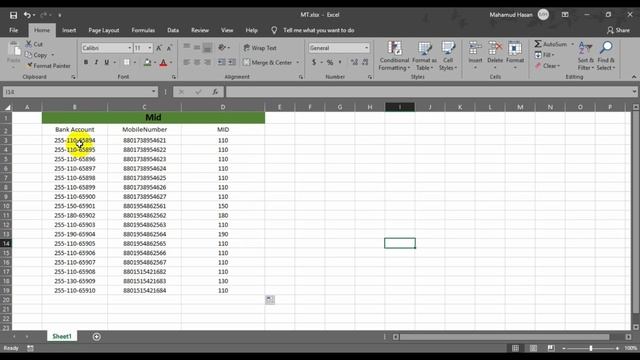The height and width of the screenshot is (360, 640).
Task: Click the Share button
Action: (x=618, y=30)
